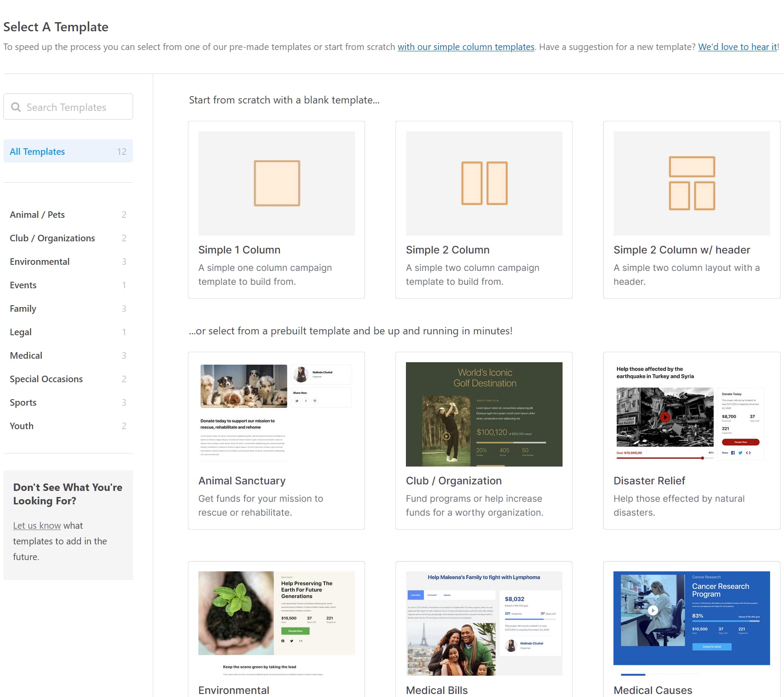This screenshot has height=697, width=784.
Task: Click inside the Search Templates field
Action: [70, 107]
